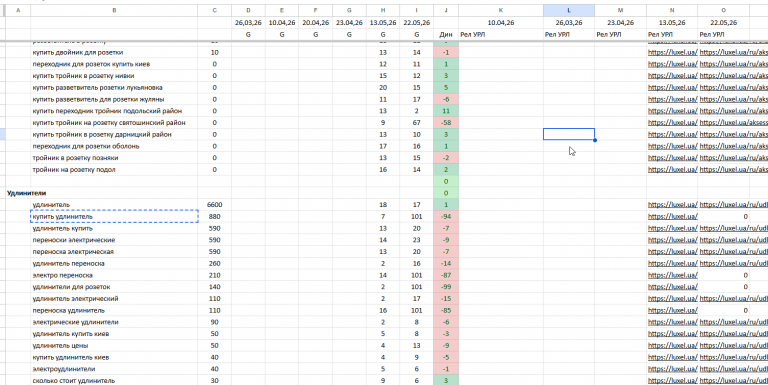Select column K header

[501, 11]
